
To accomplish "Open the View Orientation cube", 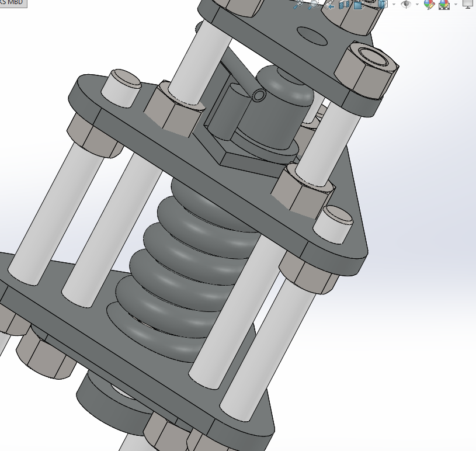I will pos(359,4).
